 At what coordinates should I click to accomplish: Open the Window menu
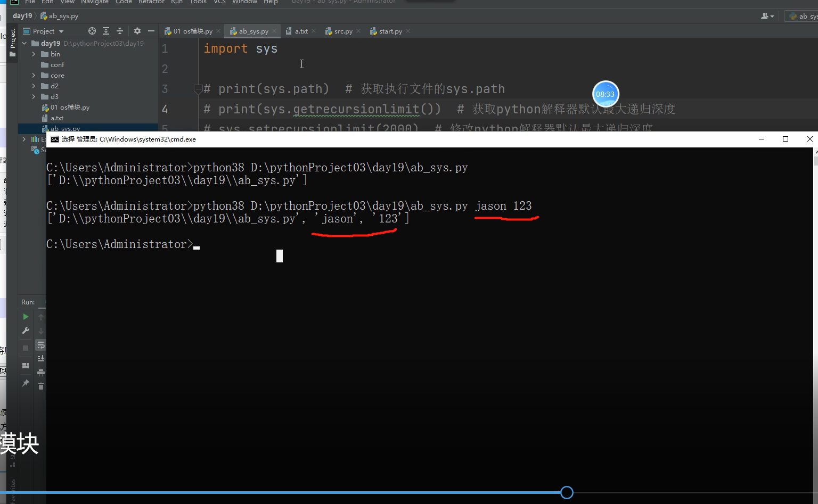244,2
